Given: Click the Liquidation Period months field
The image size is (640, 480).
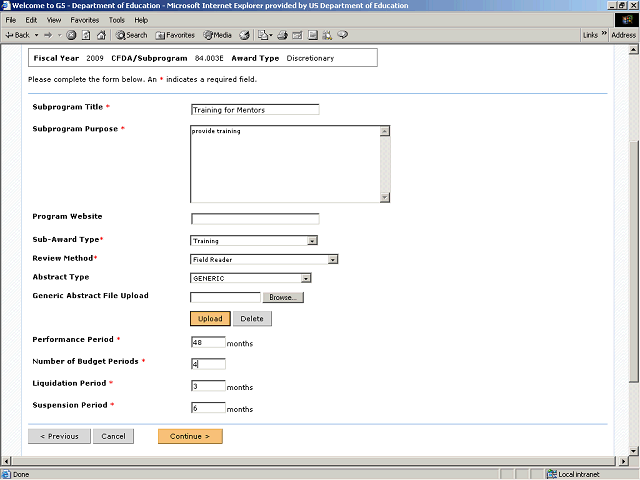Looking at the screenshot, I should (x=208, y=386).
